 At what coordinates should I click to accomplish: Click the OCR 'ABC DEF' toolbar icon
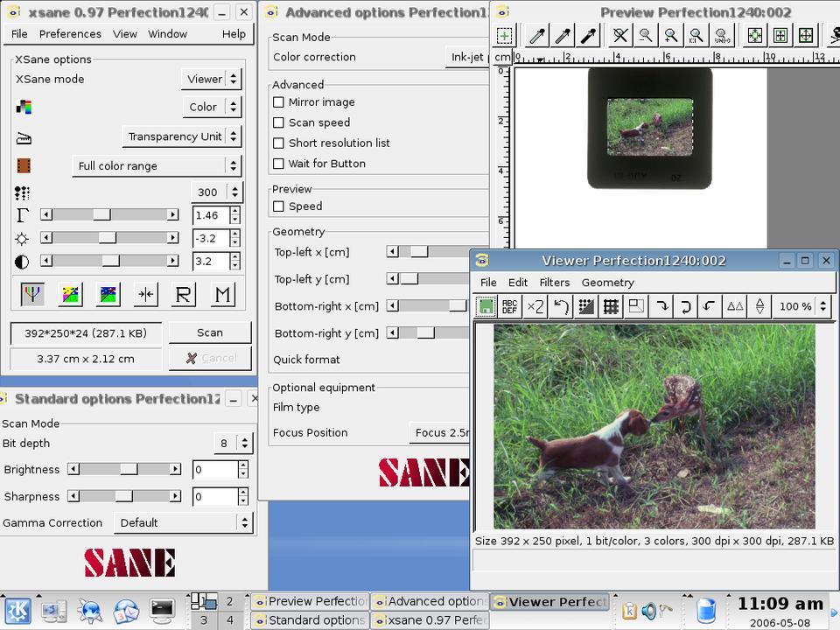(x=510, y=306)
